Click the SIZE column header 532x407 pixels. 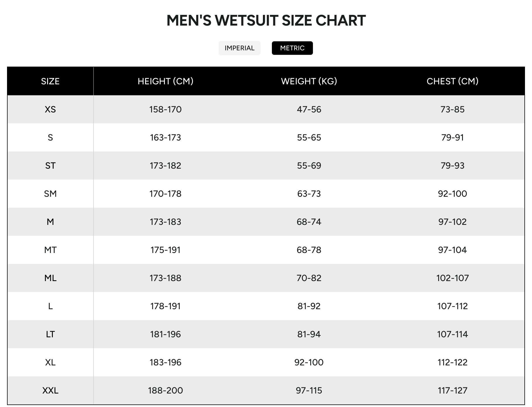coord(50,81)
